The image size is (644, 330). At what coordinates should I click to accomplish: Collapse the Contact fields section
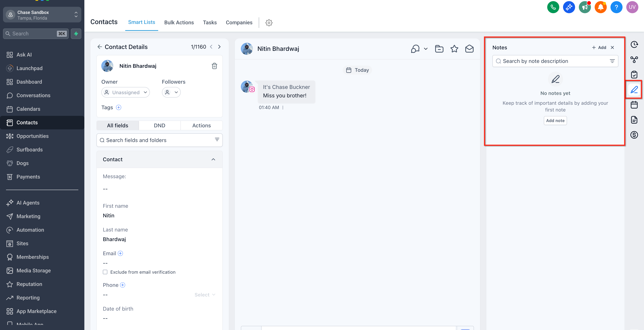[x=213, y=160]
